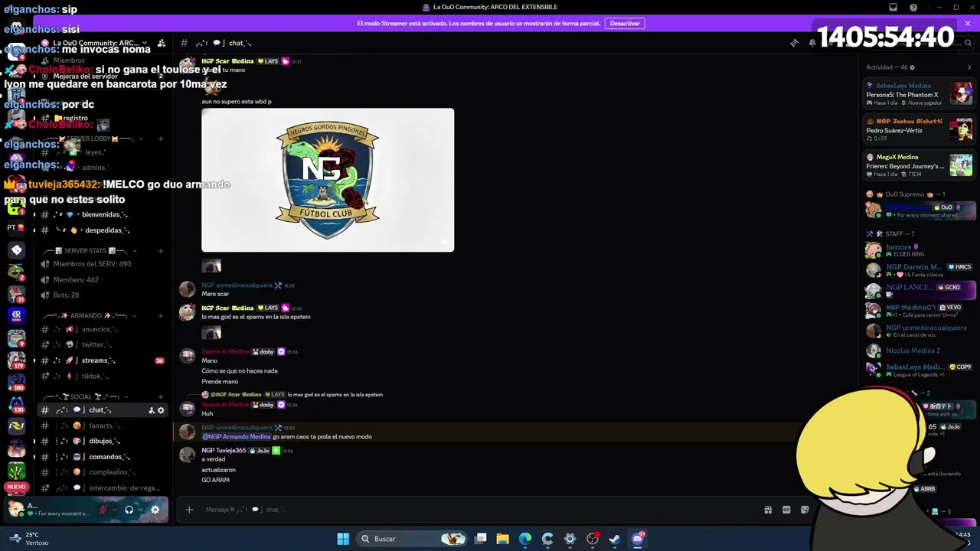
Task: Click create invite icon on chat channel
Action: tap(152, 410)
